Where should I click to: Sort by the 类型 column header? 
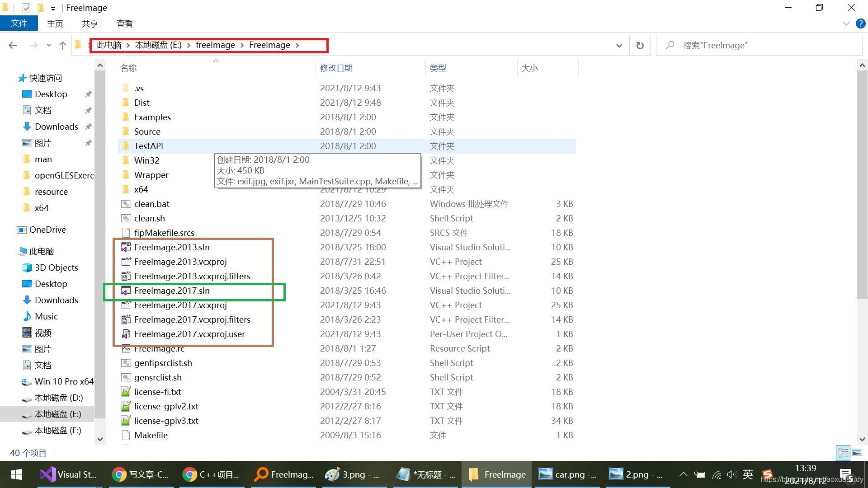click(x=438, y=68)
